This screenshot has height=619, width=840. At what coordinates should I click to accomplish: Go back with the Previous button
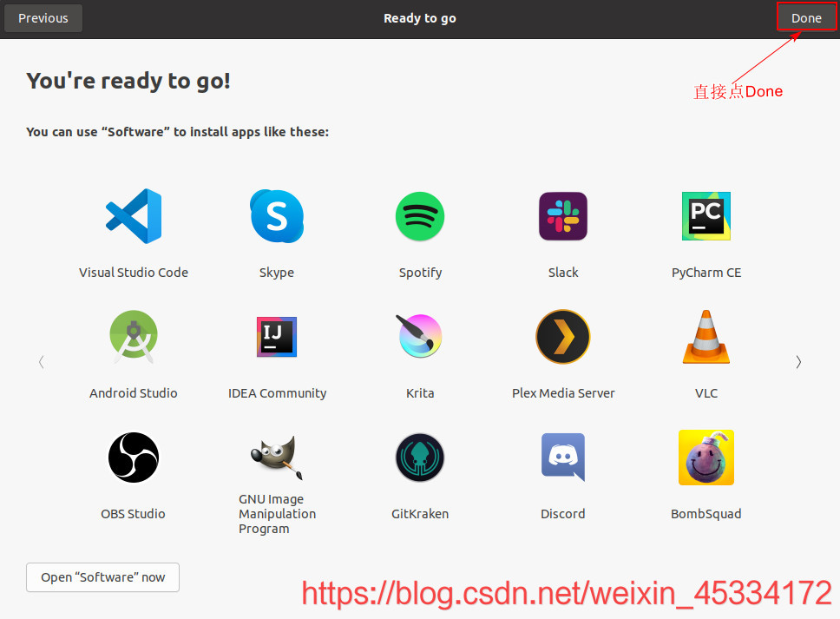pos(43,18)
